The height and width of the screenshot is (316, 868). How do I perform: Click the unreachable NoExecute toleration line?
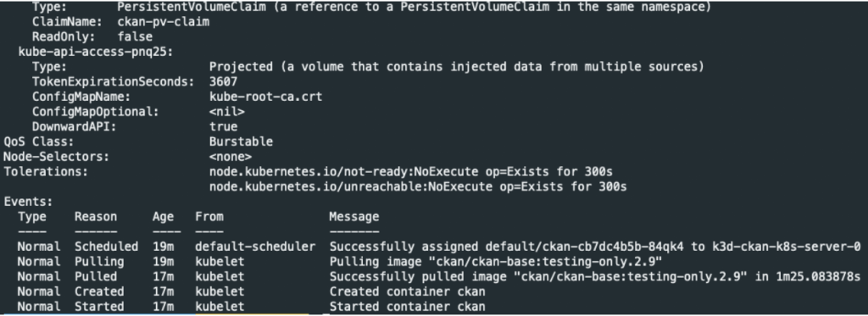coord(418,186)
